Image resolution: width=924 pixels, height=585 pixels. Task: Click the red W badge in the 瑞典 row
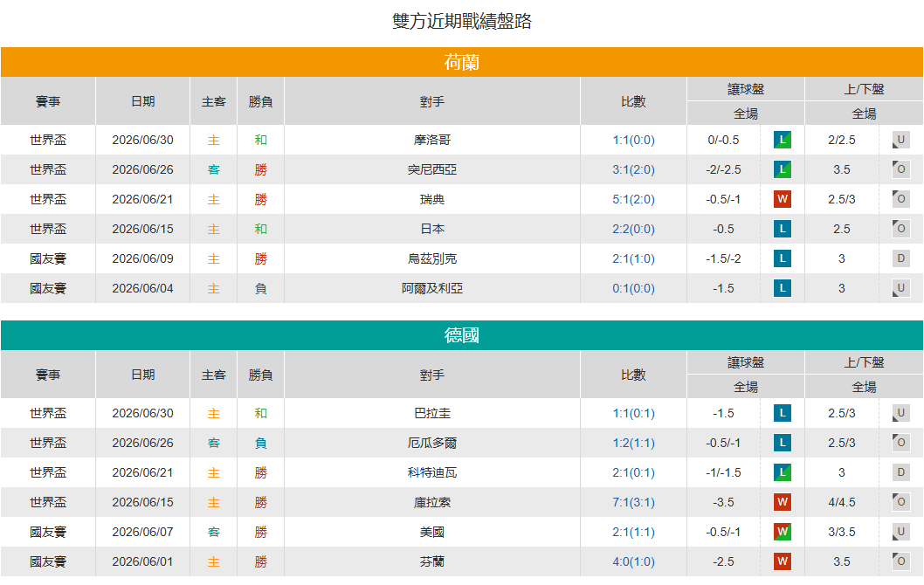[782, 199]
